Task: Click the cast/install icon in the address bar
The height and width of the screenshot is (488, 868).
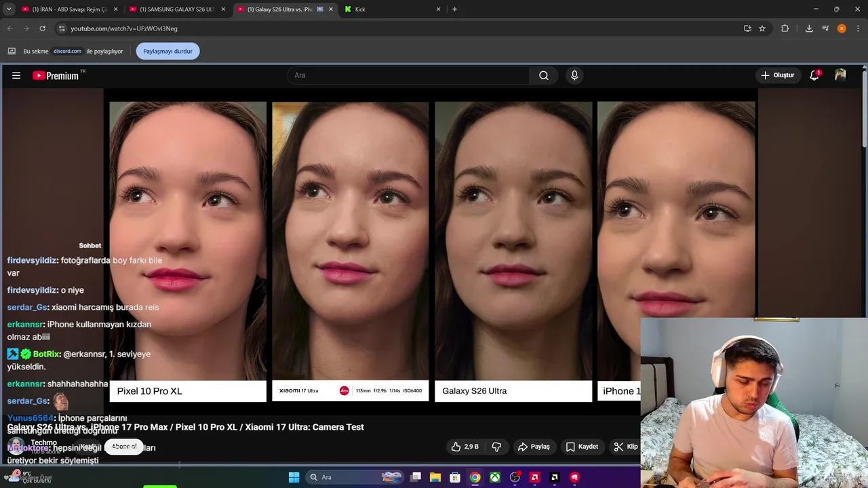Action: click(747, 28)
